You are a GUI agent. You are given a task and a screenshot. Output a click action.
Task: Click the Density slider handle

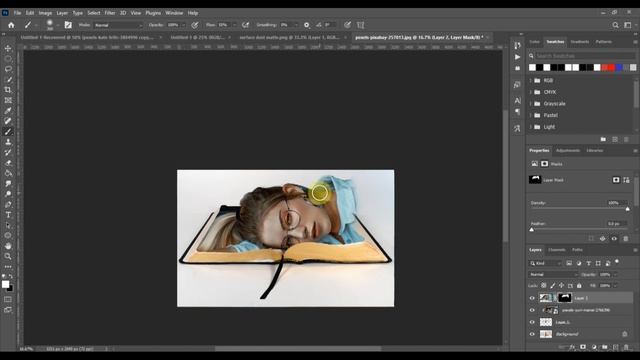coord(628,209)
